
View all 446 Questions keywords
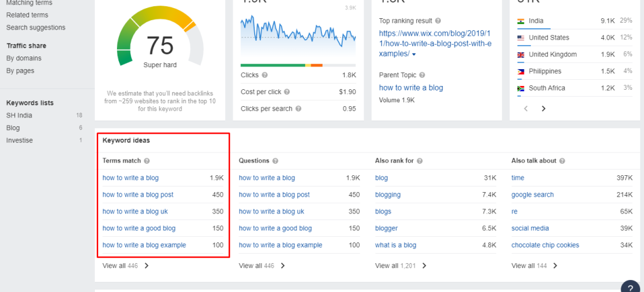pyautogui.click(x=262, y=266)
